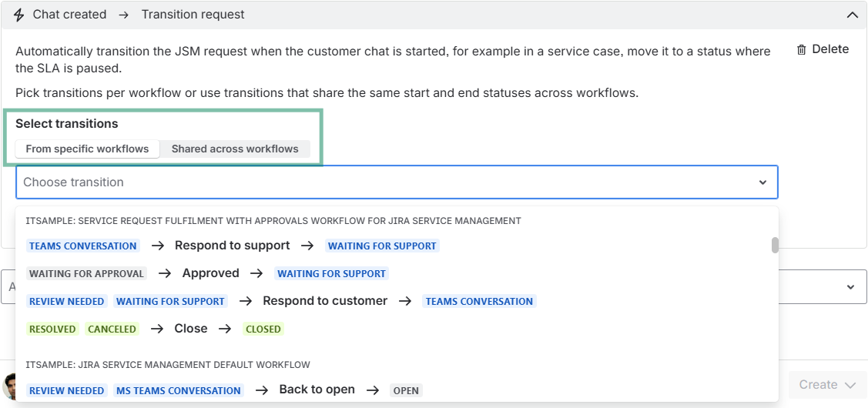
Task: Click the Create button
Action: click(x=827, y=385)
